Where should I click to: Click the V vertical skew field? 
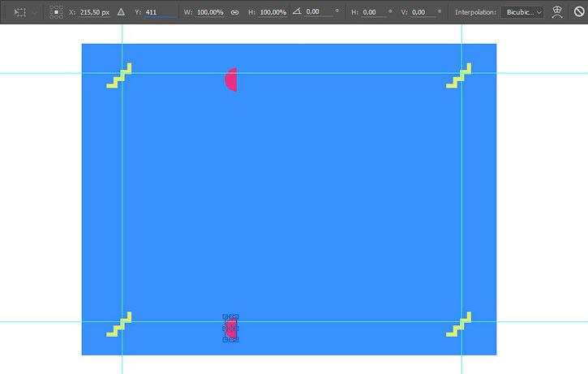pyautogui.click(x=423, y=12)
